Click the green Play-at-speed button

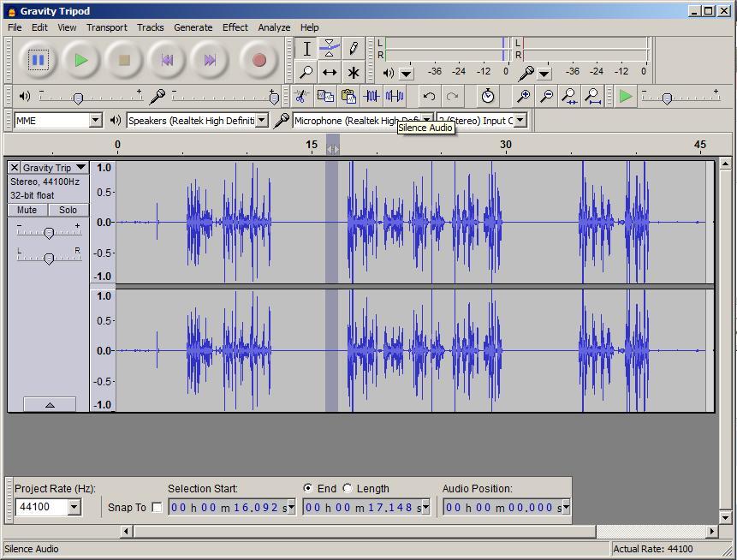625,97
